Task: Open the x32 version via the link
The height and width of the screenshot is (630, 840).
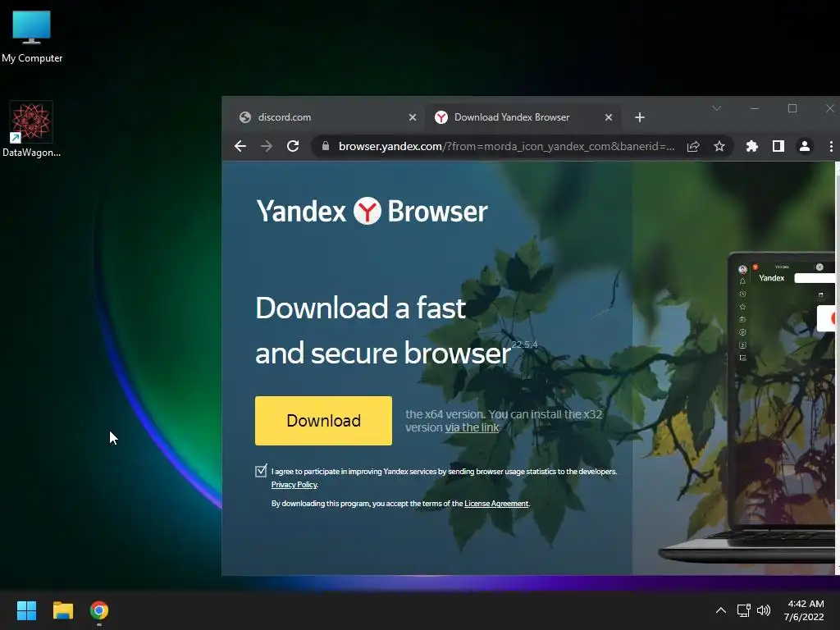Action: 472,427
